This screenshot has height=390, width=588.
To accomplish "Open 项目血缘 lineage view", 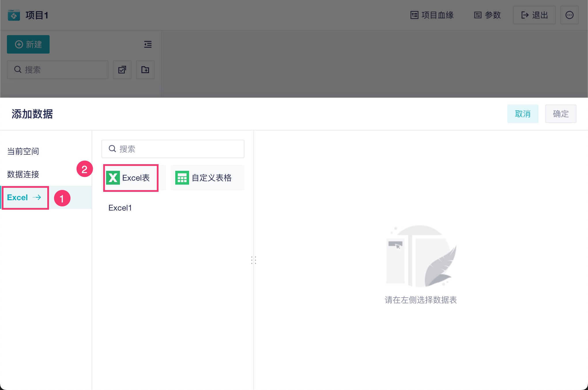I will [x=432, y=15].
